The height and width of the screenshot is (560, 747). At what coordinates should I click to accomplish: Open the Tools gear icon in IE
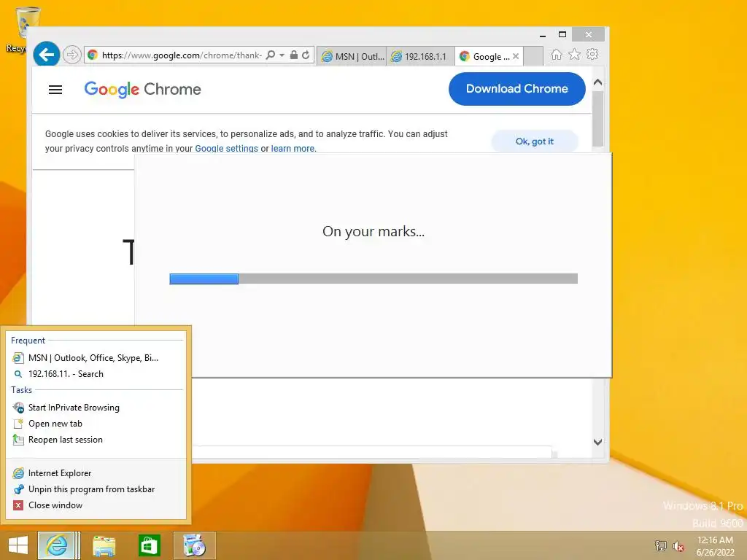(x=592, y=54)
